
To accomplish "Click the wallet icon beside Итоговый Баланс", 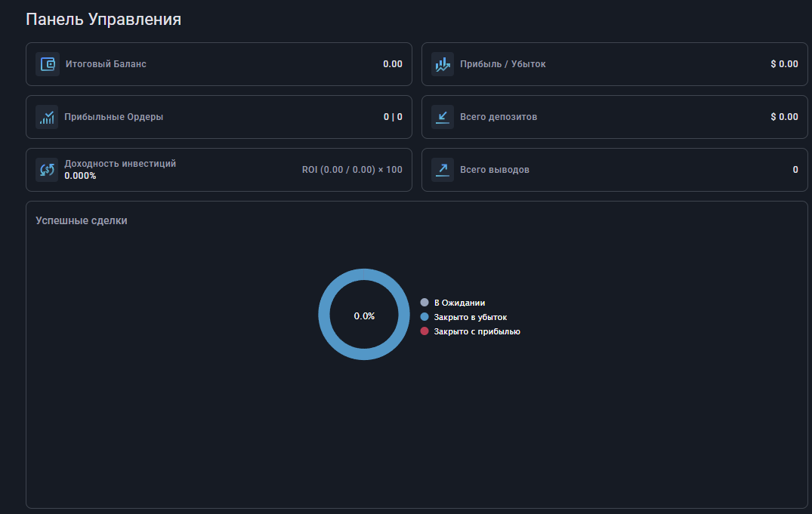I will pyautogui.click(x=48, y=64).
